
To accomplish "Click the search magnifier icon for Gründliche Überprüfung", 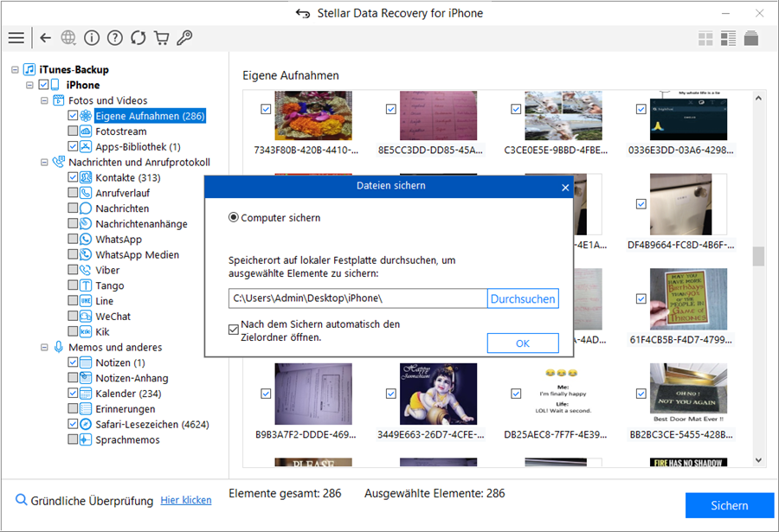I will coord(21,500).
